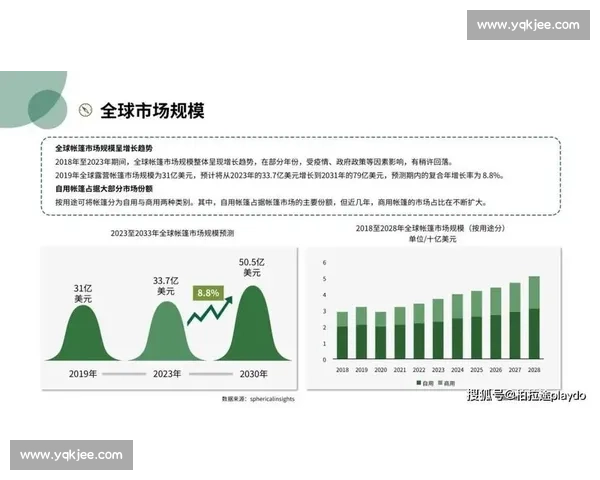
Task: Click the 2028 stacked bar
Action: [x=534, y=318]
